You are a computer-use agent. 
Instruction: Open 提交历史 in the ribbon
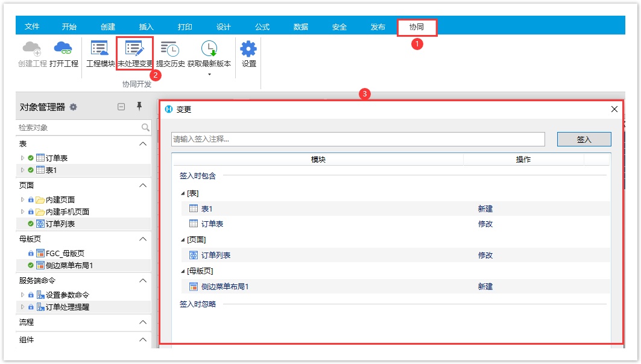point(170,49)
